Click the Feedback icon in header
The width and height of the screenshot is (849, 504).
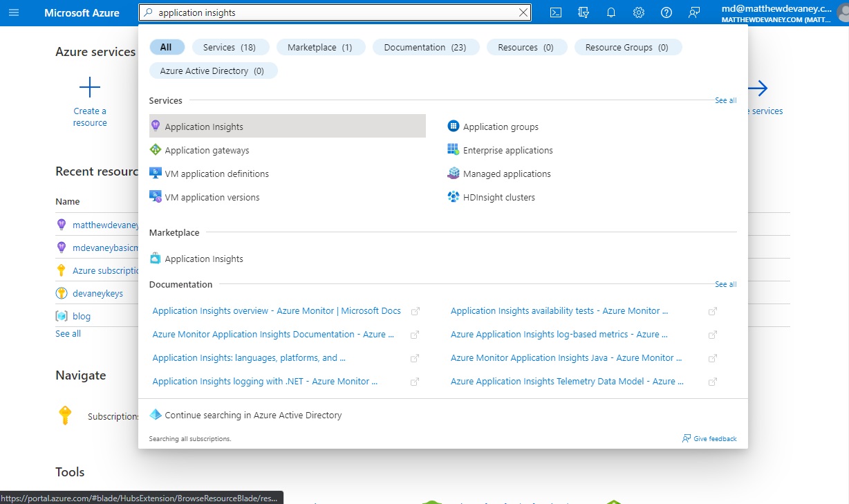[x=694, y=12]
